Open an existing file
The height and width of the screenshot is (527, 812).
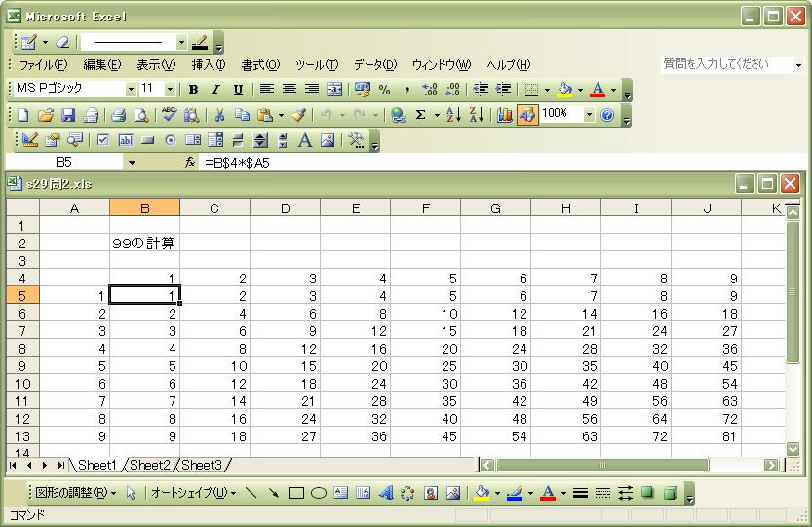[46, 115]
